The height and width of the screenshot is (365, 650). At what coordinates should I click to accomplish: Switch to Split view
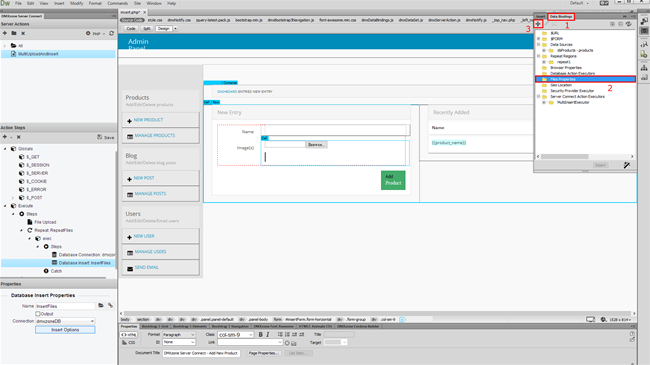point(147,29)
